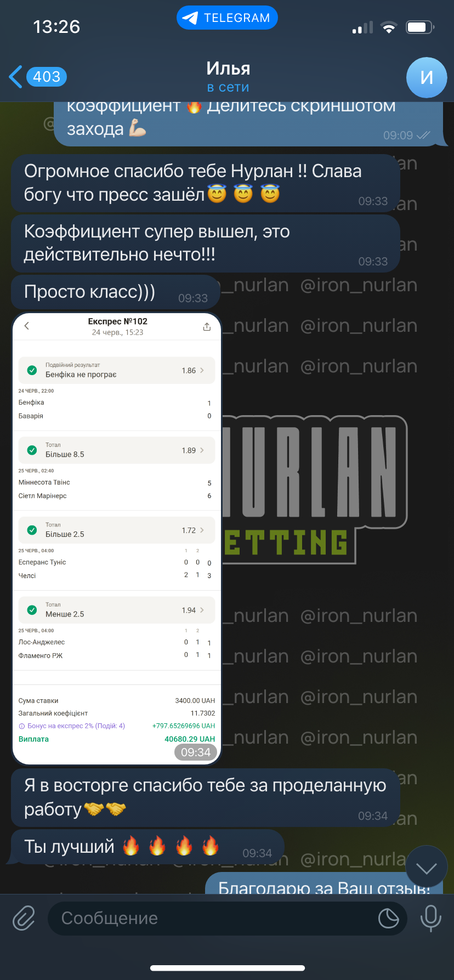
Task: Tap the green check next to Менше 2.5
Action: pos(32,610)
